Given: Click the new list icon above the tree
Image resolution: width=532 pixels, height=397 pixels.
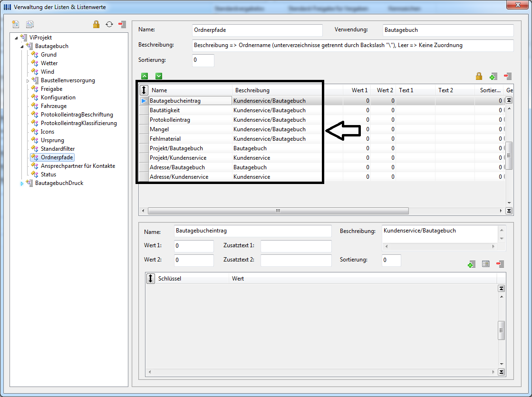Looking at the screenshot, I should 16,24.
